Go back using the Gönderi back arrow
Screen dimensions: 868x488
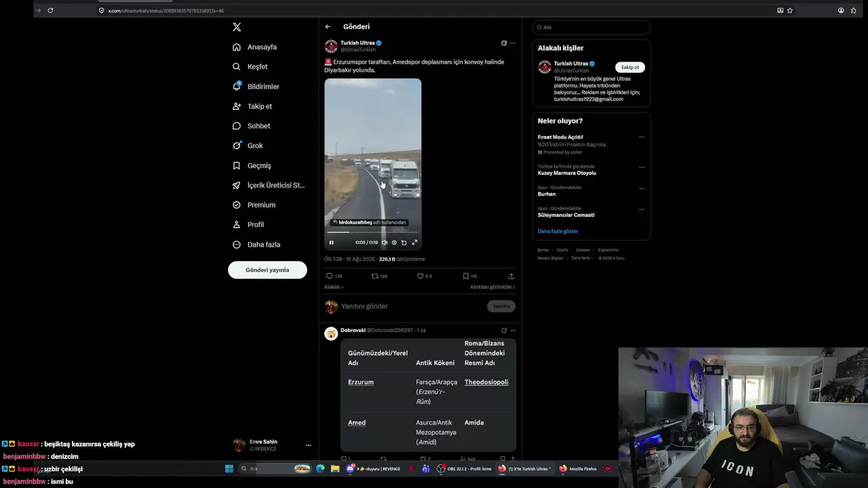[x=328, y=27]
